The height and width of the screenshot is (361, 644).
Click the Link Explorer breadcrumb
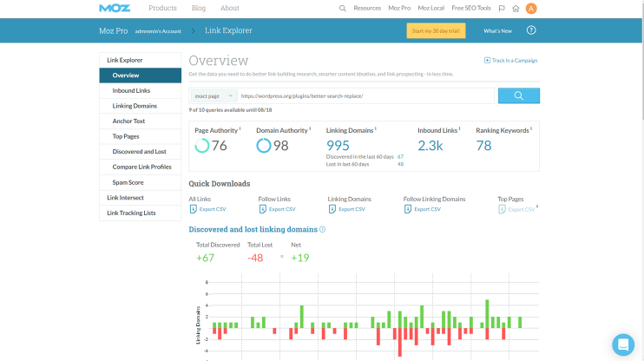coord(228,30)
